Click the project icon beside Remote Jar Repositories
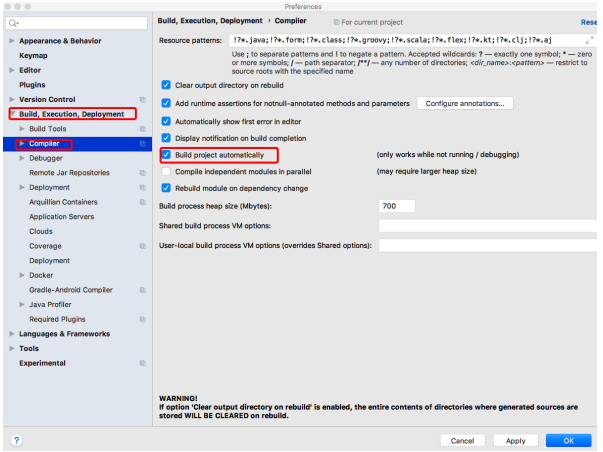Image resolution: width=603 pixels, height=452 pixels. [143, 173]
